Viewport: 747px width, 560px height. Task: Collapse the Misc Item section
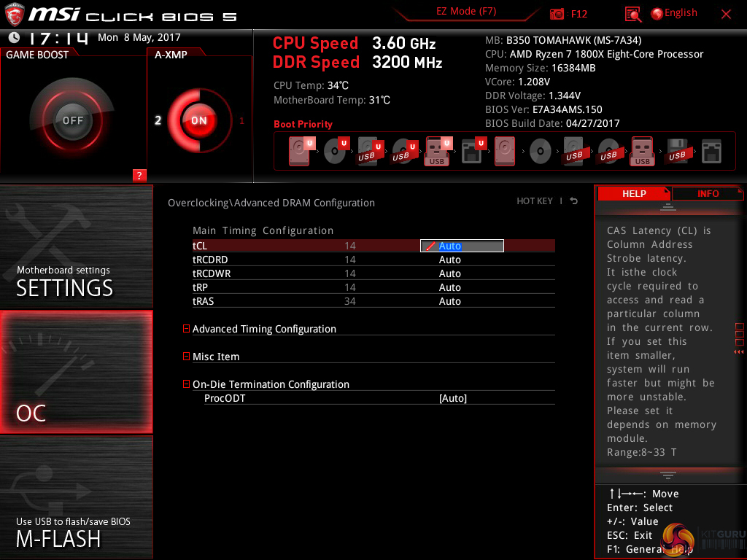click(x=186, y=356)
